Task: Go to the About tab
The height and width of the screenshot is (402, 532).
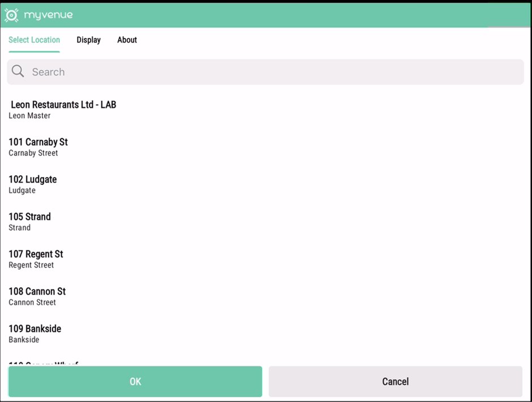Action: (127, 40)
